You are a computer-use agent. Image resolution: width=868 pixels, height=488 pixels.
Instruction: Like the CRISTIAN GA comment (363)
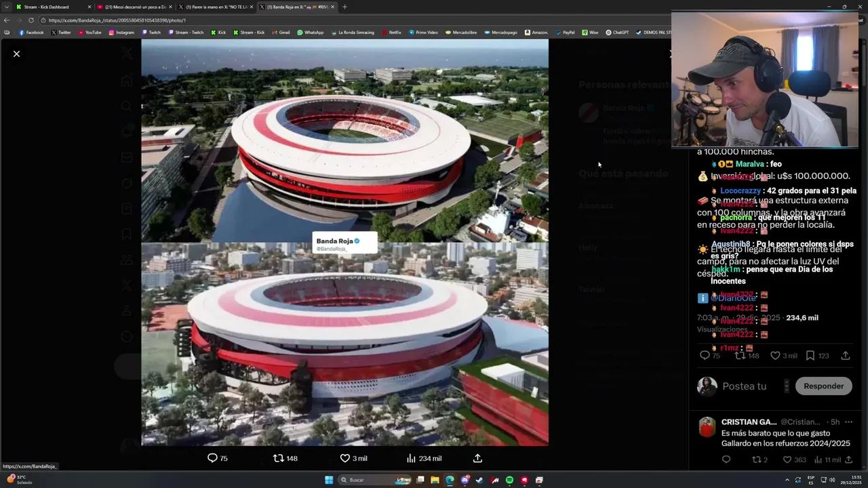click(x=787, y=460)
